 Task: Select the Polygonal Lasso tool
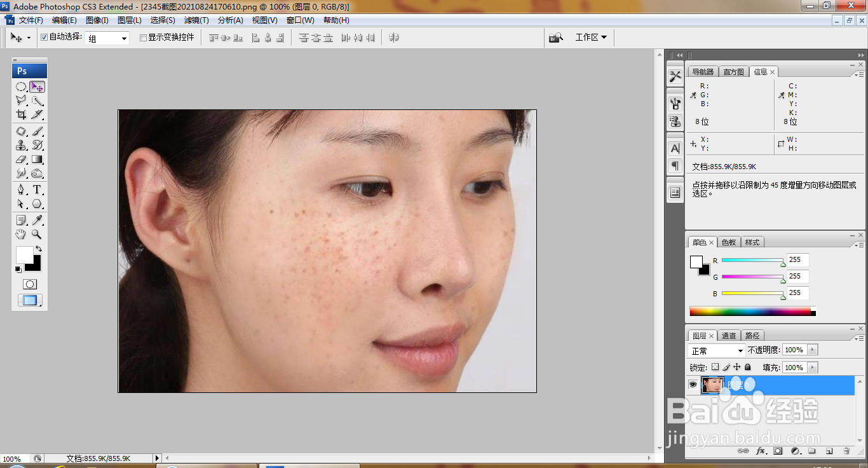click(x=21, y=100)
